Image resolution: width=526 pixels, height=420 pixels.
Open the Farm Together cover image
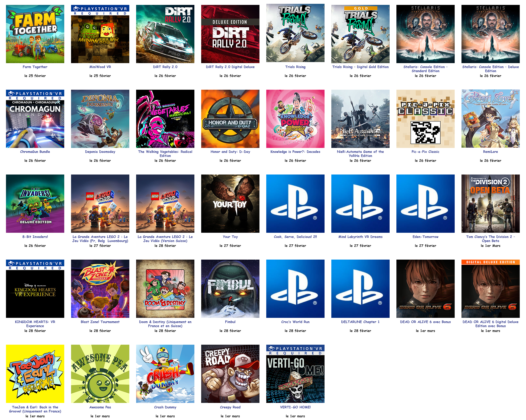tap(35, 34)
